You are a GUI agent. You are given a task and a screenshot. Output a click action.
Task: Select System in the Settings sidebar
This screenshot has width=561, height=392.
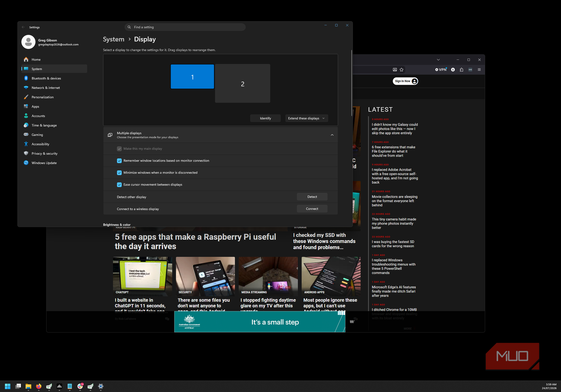point(54,69)
